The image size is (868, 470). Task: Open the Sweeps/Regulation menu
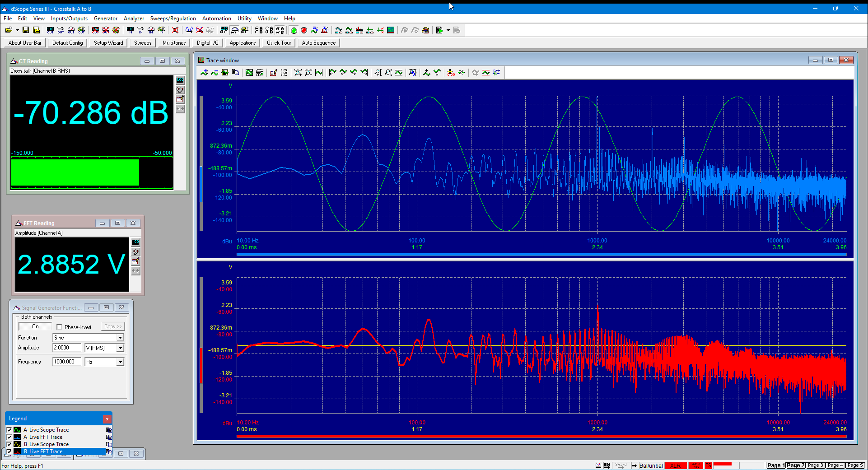pyautogui.click(x=173, y=19)
